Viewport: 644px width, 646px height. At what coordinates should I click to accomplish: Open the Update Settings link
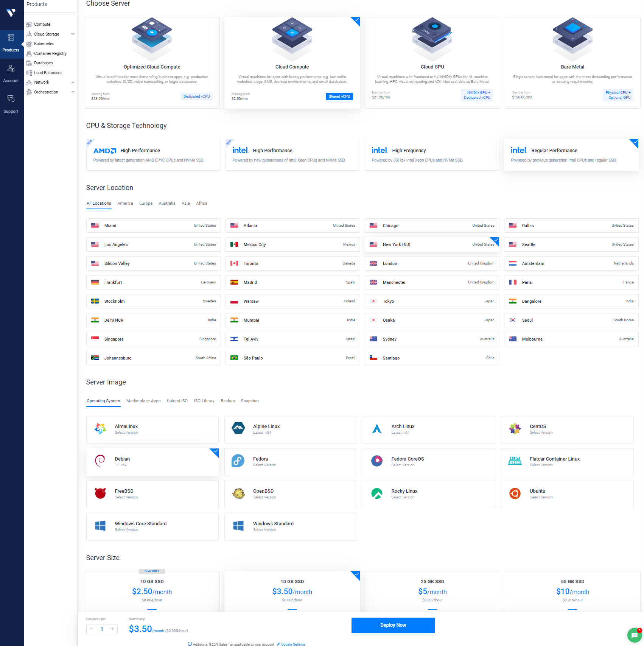coord(293,644)
